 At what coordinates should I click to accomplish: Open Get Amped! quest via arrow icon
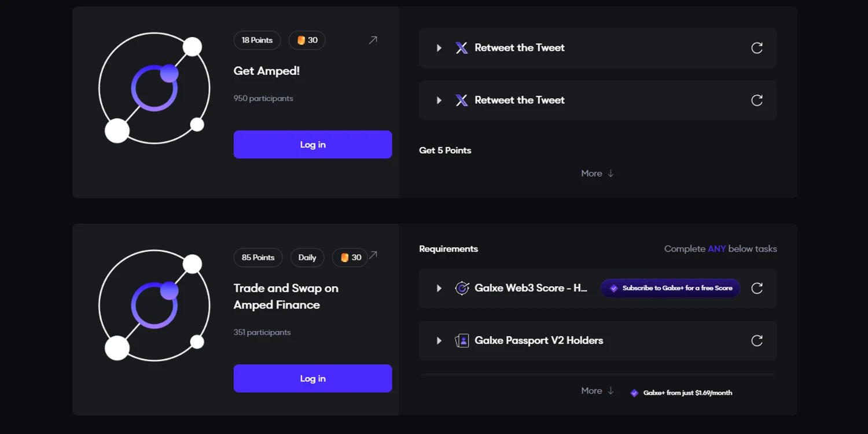pyautogui.click(x=373, y=40)
